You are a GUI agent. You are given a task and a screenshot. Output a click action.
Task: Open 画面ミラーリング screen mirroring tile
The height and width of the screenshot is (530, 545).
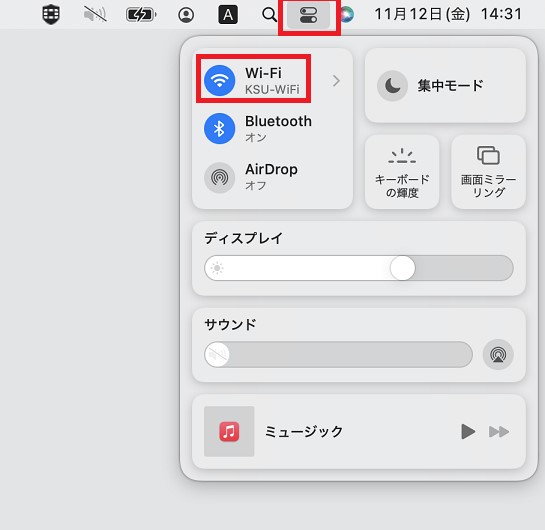pyautogui.click(x=488, y=172)
